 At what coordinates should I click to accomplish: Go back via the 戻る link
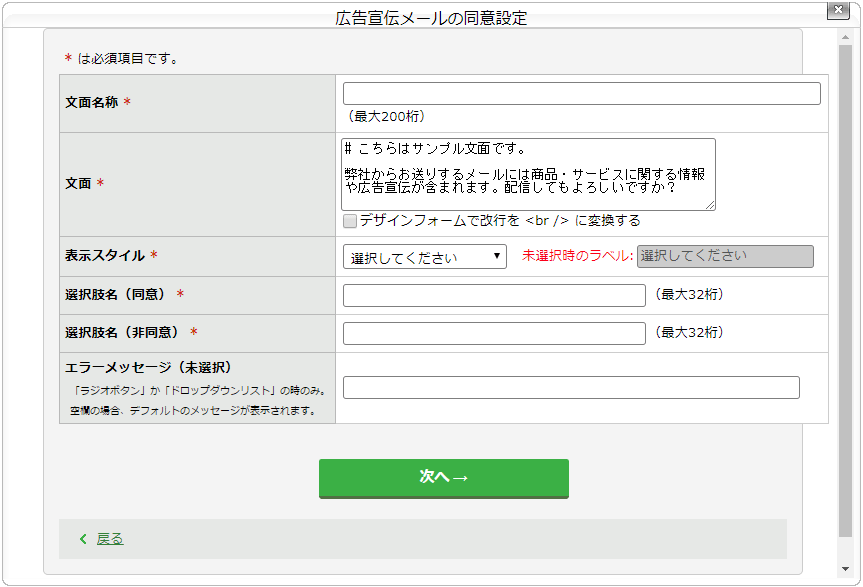(110, 539)
